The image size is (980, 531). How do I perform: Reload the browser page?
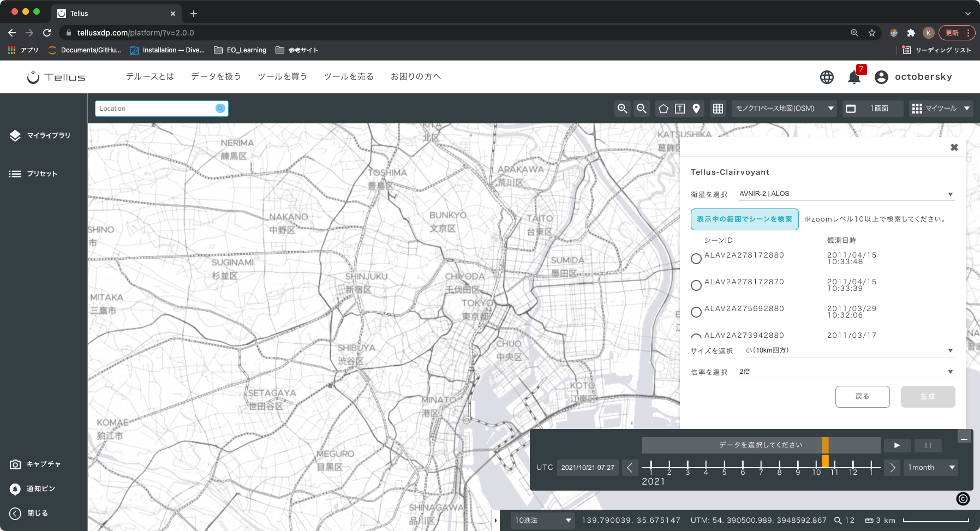tap(47, 33)
